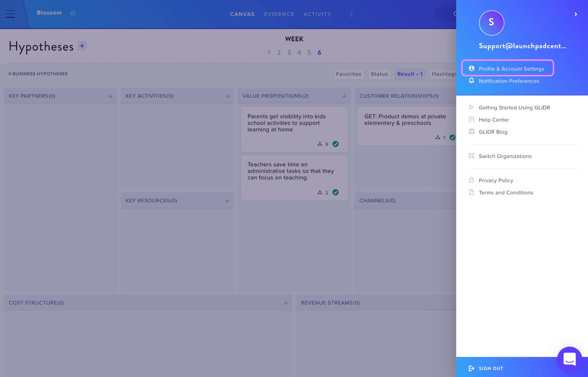
Task: Click the notification bell icon
Action: coord(472,81)
